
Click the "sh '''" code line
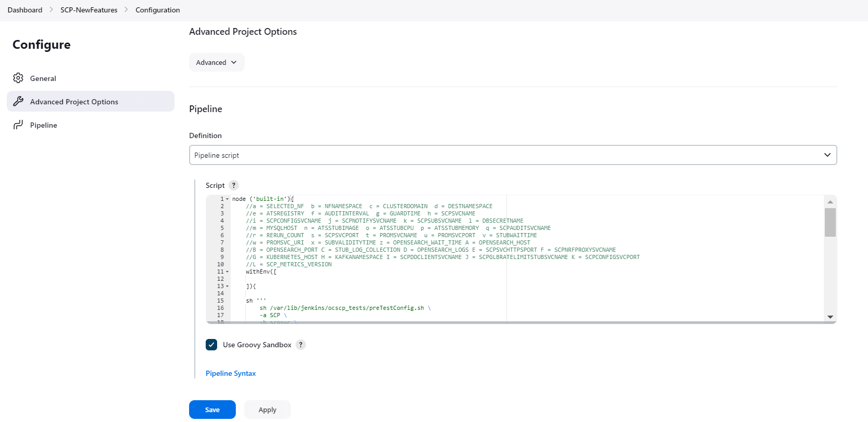point(256,301)
